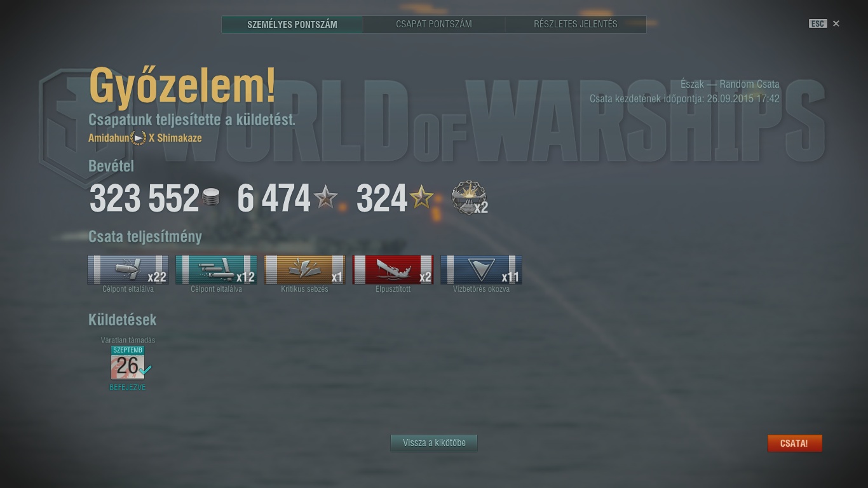
Task: Click the grey experience star icon
Action: (326, 198)
